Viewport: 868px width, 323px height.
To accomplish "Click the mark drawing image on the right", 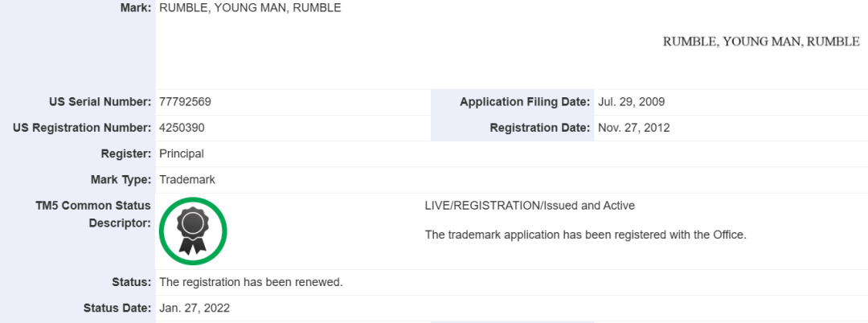I will [x=760, y=42].
